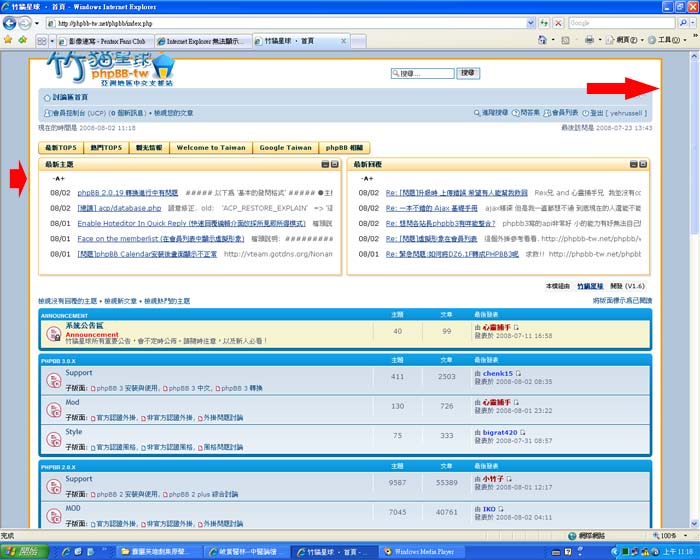Open Favorites Center via the yellow star

pos(8,40)
